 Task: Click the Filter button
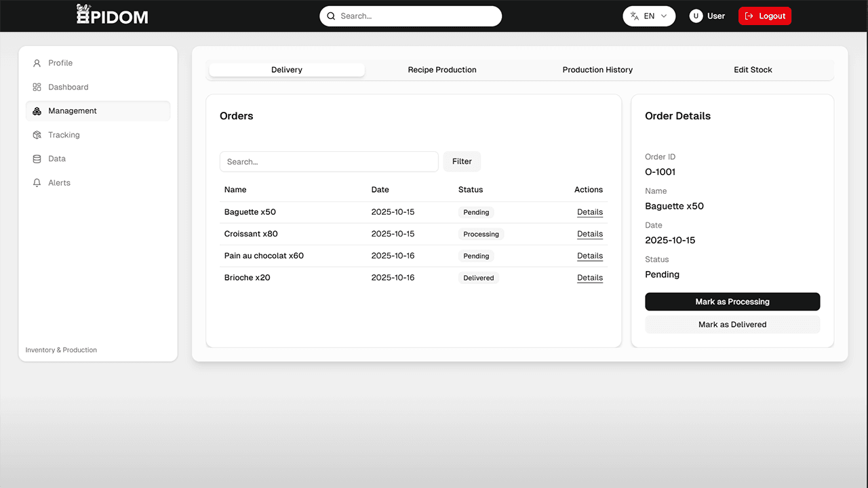[x=462, y=161]
